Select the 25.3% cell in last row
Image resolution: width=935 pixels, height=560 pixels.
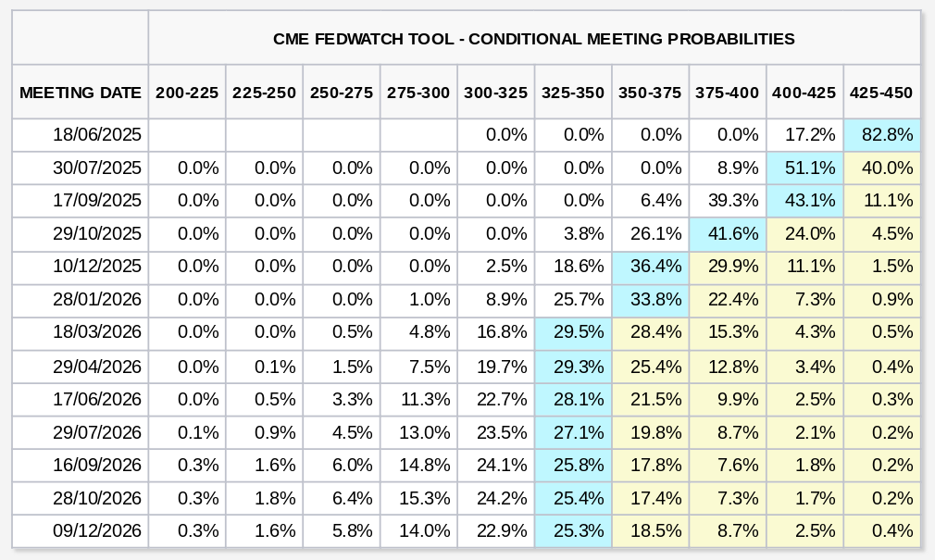click(572, 531)
